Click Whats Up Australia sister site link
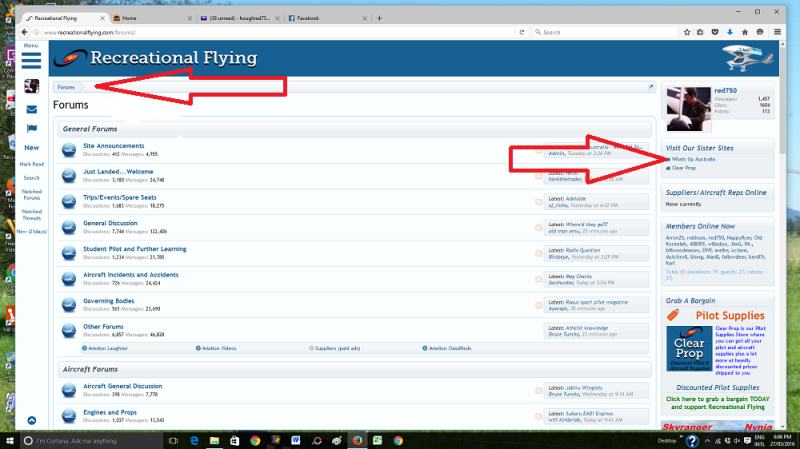800x449 pixels. click(693, 159)
